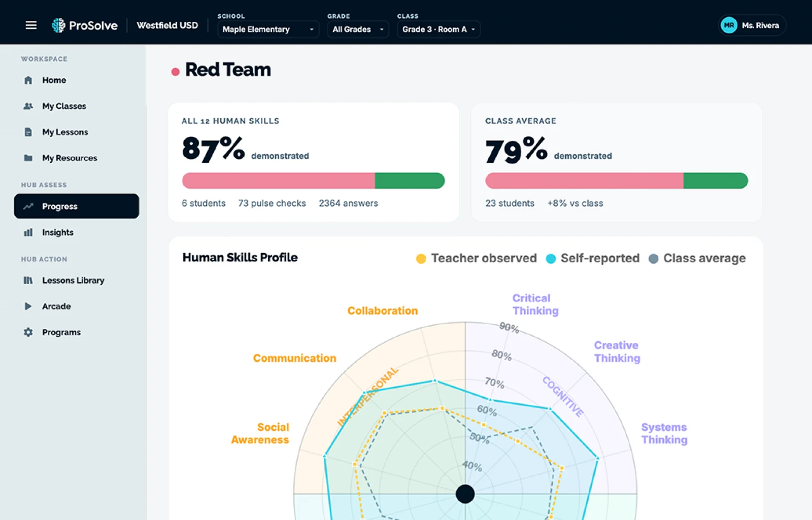
Task: Click the '6 students' stat
Action: click(204, 203)
